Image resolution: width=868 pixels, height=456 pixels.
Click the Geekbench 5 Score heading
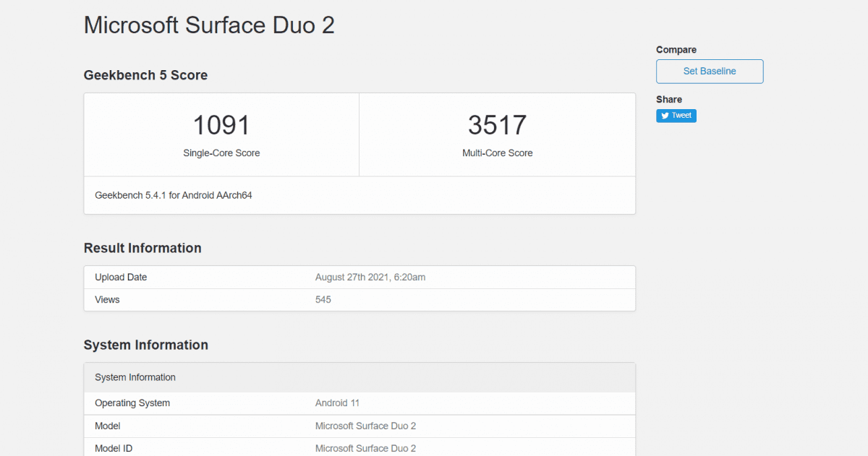(145, 75)
